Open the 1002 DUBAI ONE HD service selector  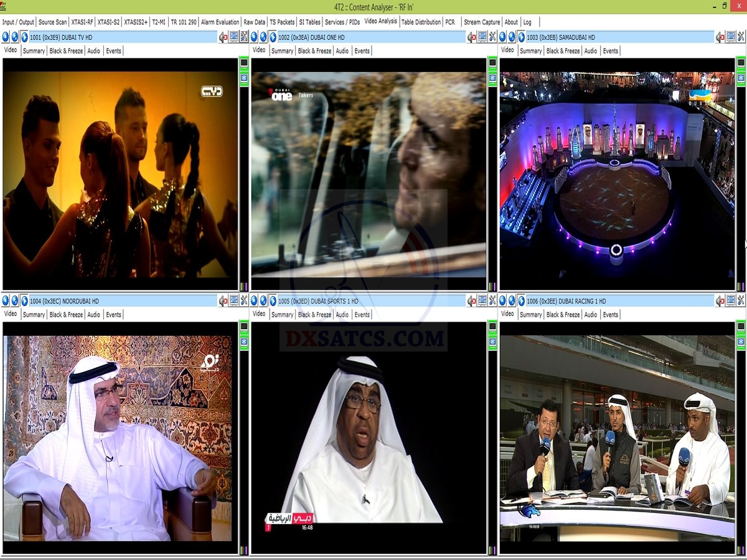tap(372, 37)
